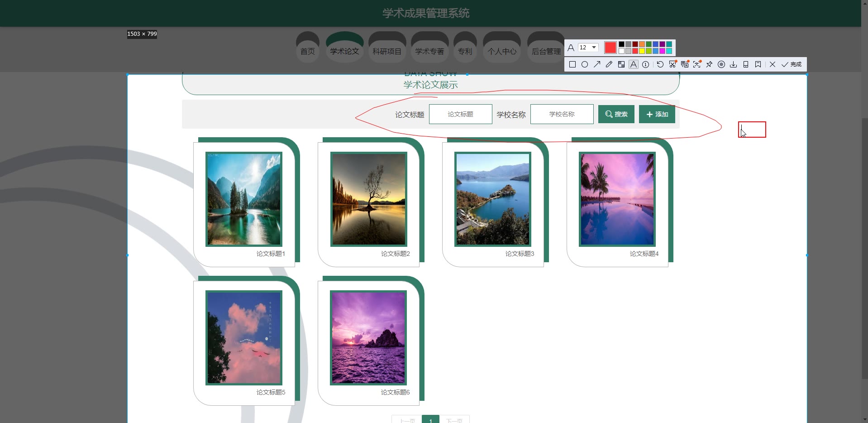
Task: Click the 学术成果管理系统 header title
Action: 426,13
